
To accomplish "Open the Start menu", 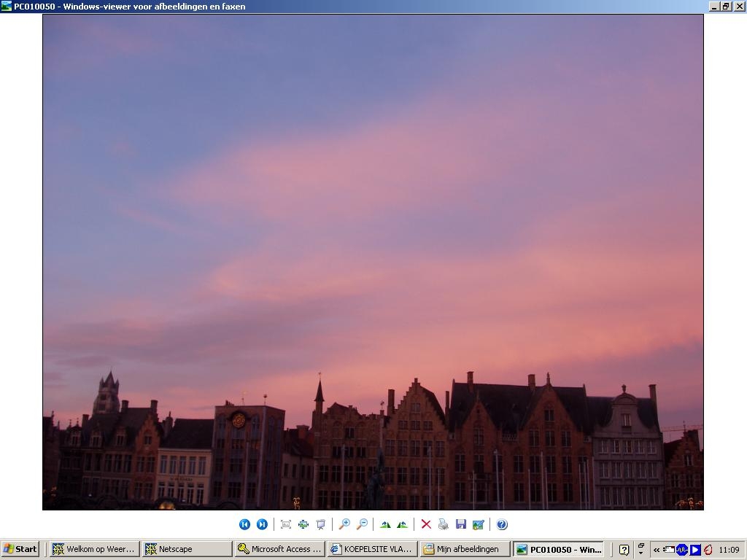I will 20,549.
